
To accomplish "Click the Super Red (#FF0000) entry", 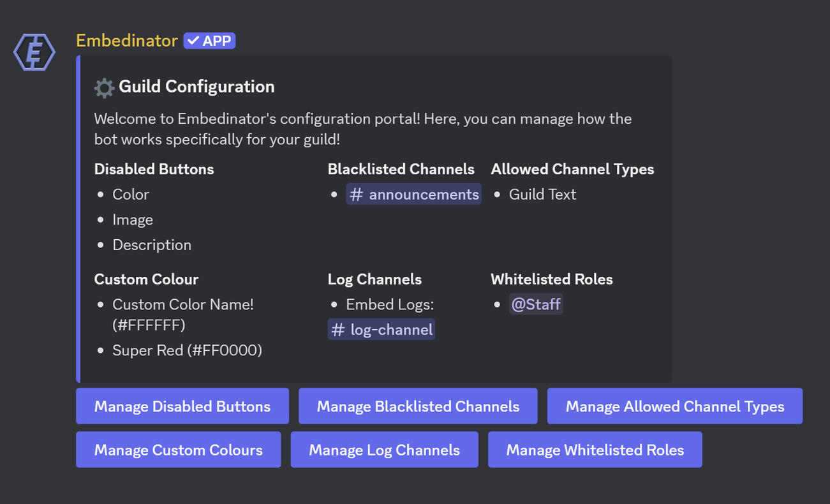I will (x=188, y=350).
